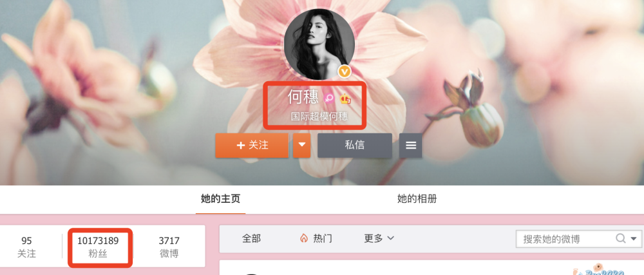Open the 3717 微博 posts count
This screenshot has width=644, height=275.
[x=169, y=247]
